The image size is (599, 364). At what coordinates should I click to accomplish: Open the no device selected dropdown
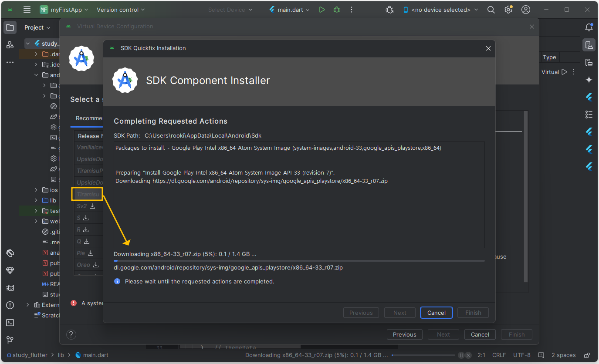pos(440,10)
